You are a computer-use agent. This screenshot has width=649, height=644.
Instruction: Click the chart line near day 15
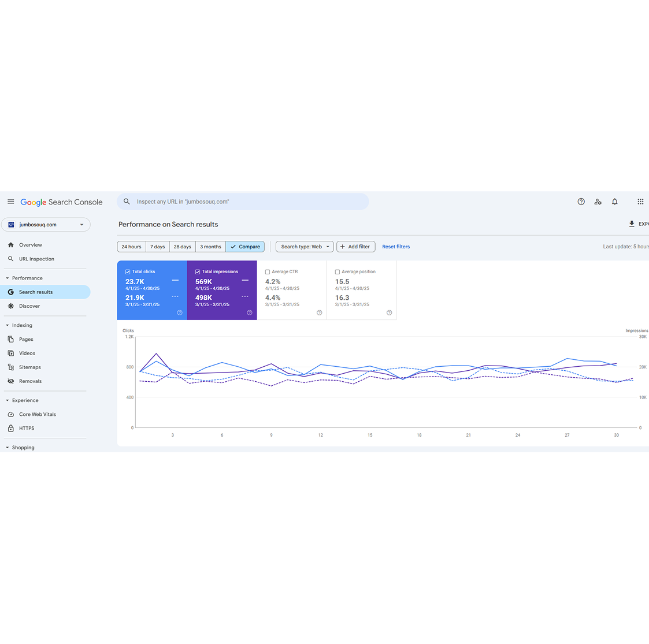pos(370,366)
